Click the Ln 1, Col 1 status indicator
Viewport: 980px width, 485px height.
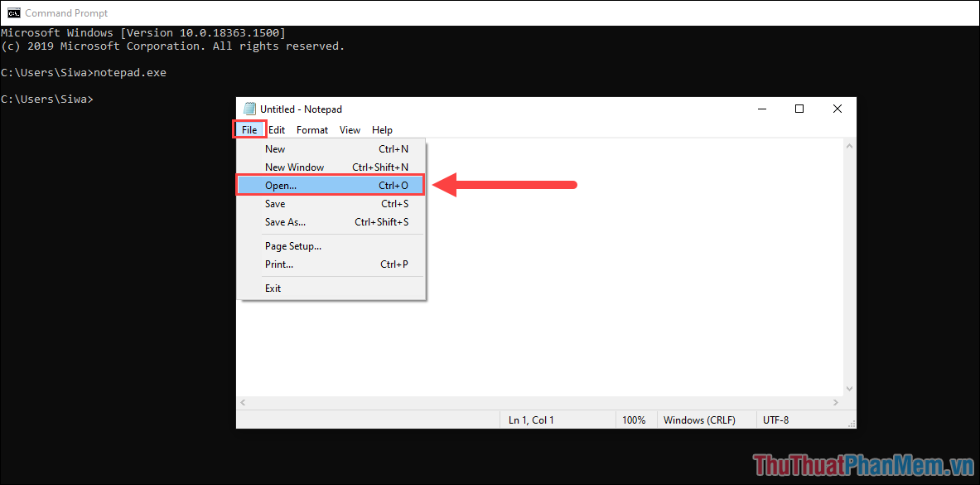point(530,420)
